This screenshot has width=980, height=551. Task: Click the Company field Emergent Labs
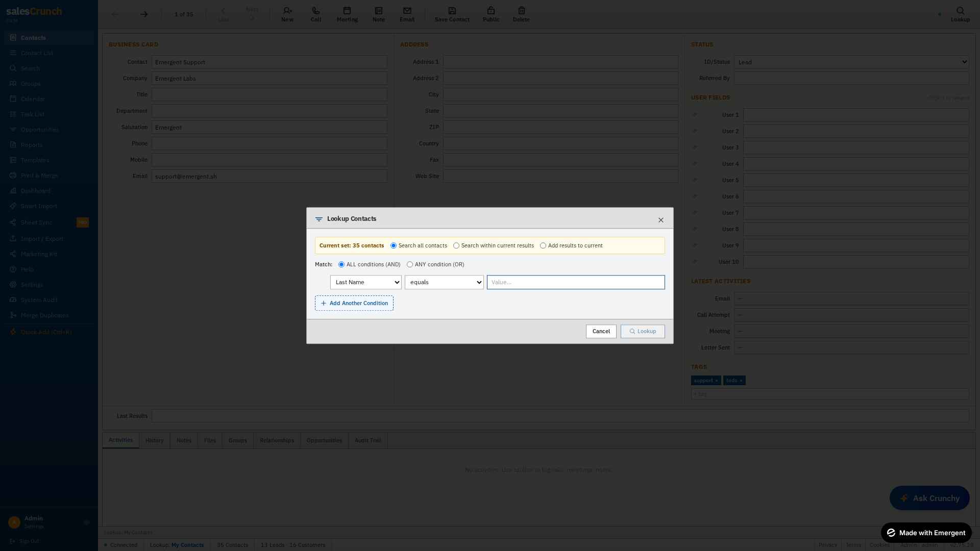pyautogui.click(x=269, y=79)
